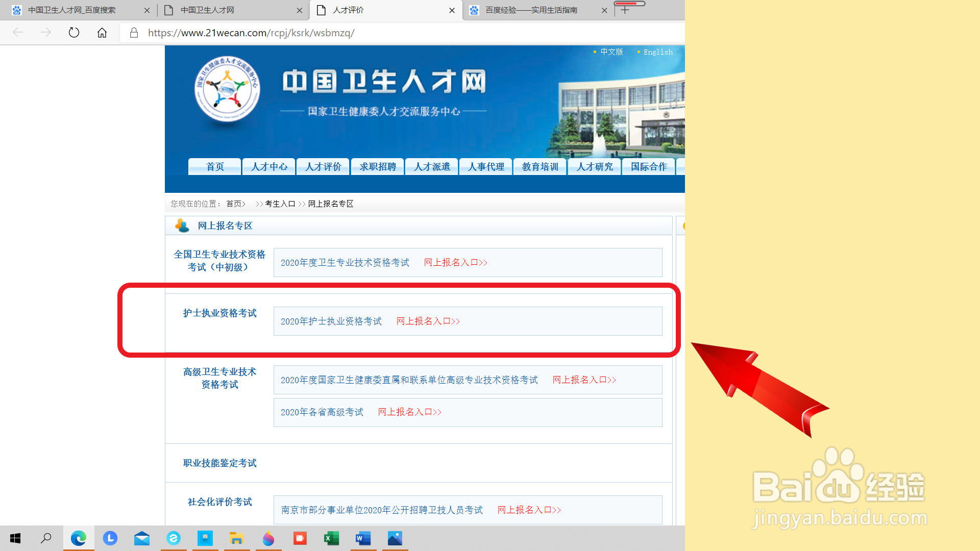Open 网上报名入口 for 2020年度卫生专业技术资格考试
The width and height of the screenshot is (980, 551).
456,263
